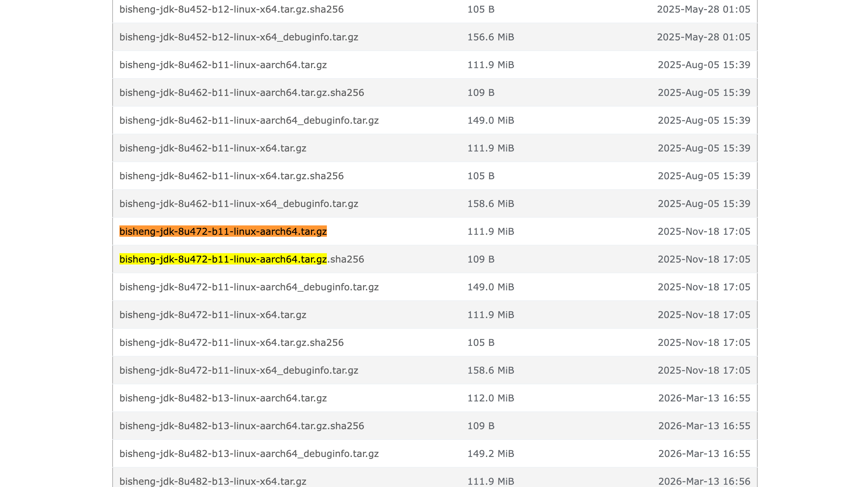The image size is (868, 487).
Task: Click bisheng-jdk-8u452-b12-linux-x64.tar.gz.sha256 link
Action: [231, 9]
